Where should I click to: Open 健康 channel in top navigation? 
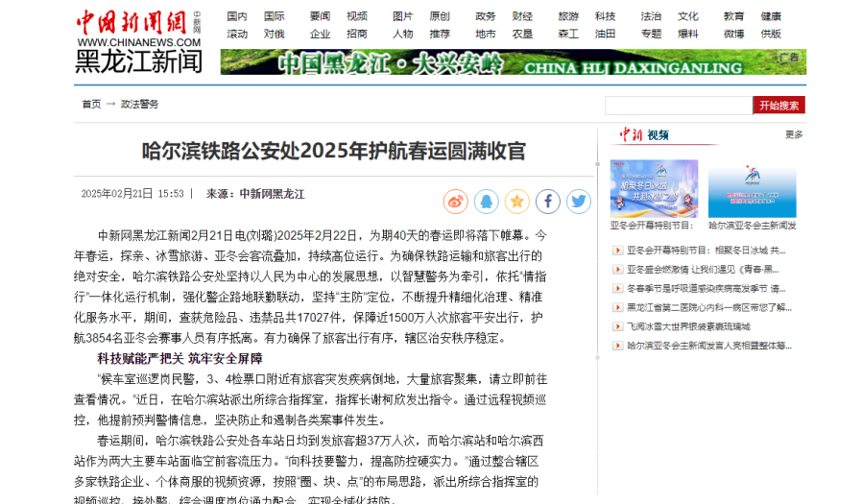tap(771, 16)
